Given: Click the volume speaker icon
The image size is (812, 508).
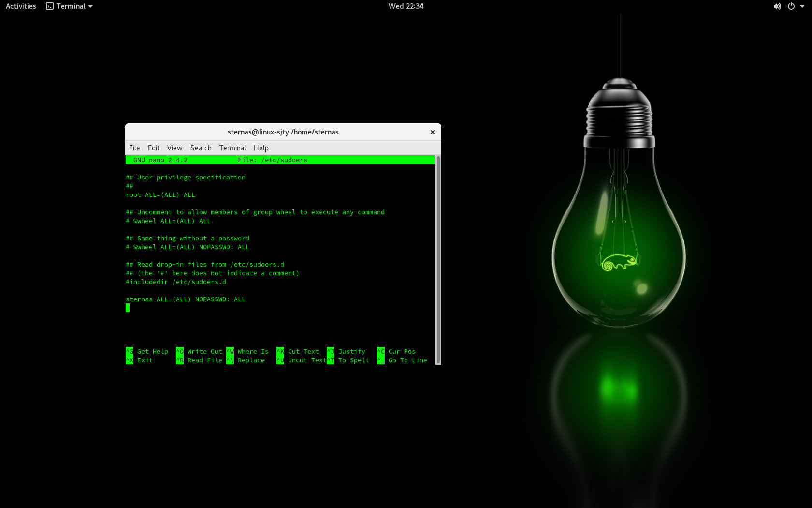Looking at the screenshot, I should click(x=777, y=6).
